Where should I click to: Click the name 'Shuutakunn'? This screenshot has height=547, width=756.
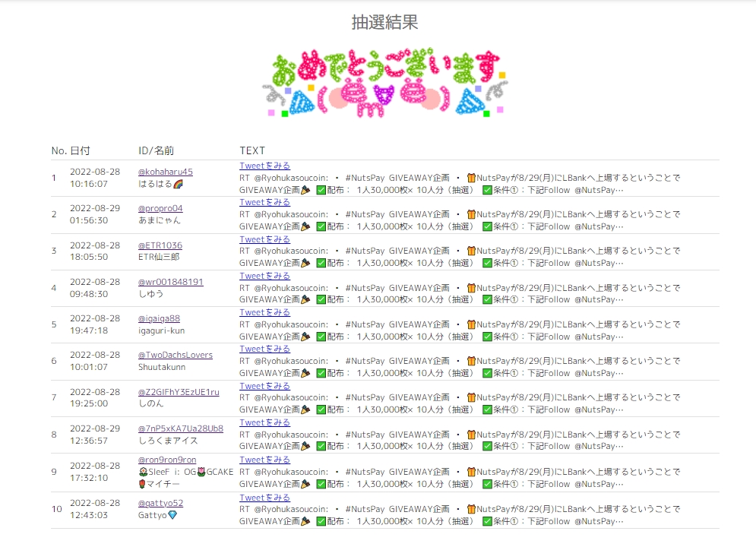pos(162,367)
